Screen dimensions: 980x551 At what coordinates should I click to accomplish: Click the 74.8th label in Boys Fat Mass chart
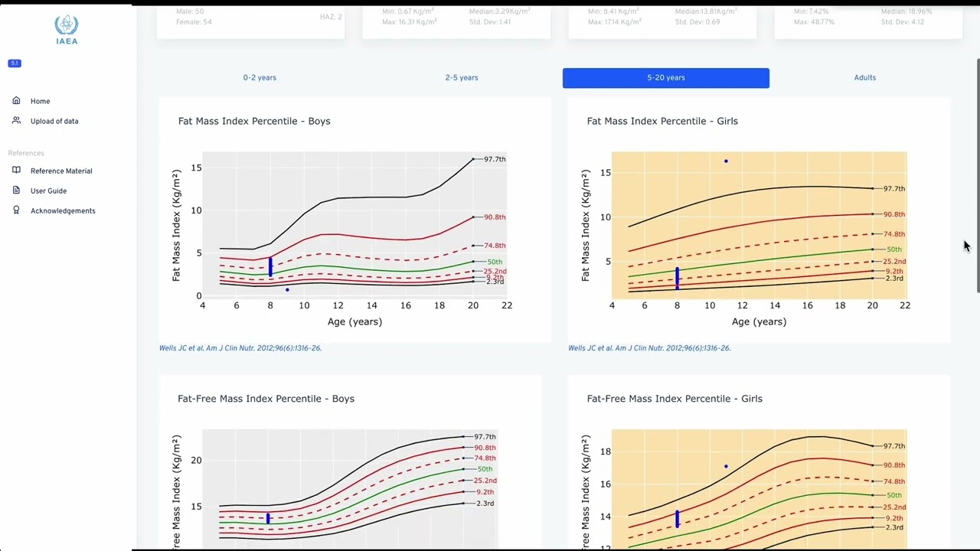point(495,246)
